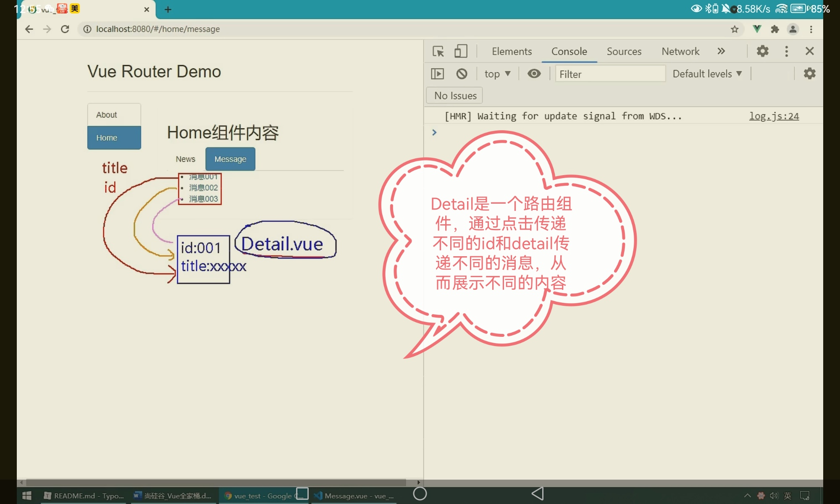Click the horizontal scrollbar at page bottom

tap(216, 483)
